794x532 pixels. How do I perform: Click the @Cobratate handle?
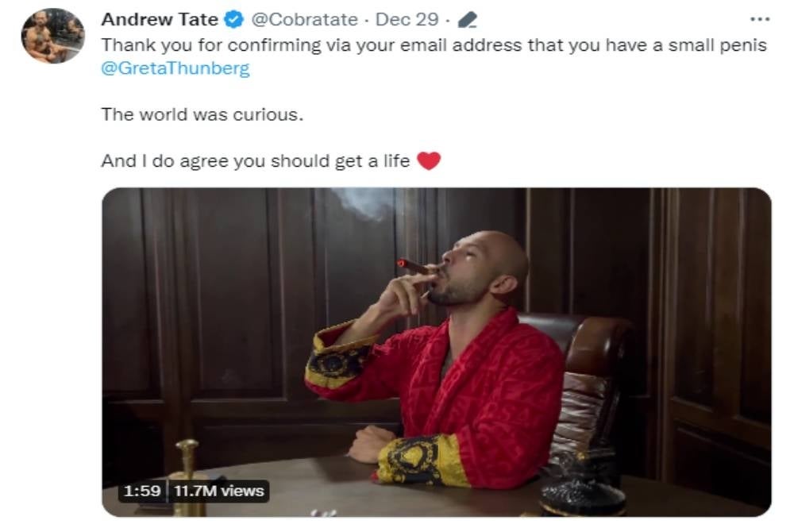pos(304,20)
